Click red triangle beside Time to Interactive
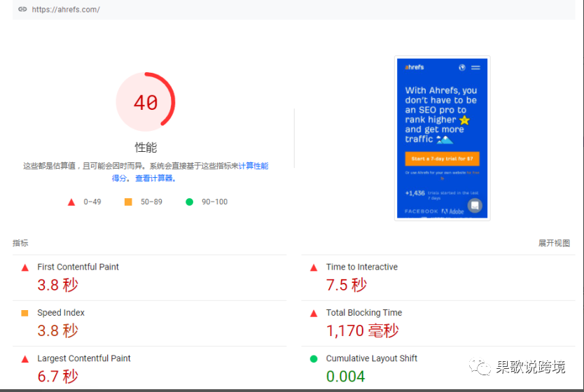Viewport: 584px width, 392px height. click(x=314, y=267)
